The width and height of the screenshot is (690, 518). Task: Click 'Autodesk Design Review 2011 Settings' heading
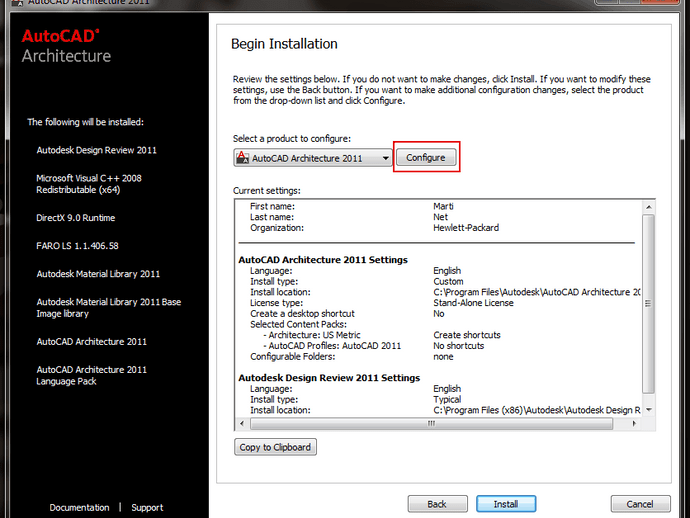[329, 378]
